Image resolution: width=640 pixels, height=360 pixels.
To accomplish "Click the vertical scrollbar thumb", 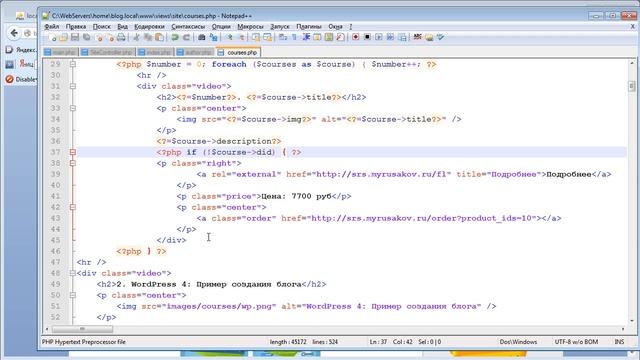I will click(x=632, y=86).
